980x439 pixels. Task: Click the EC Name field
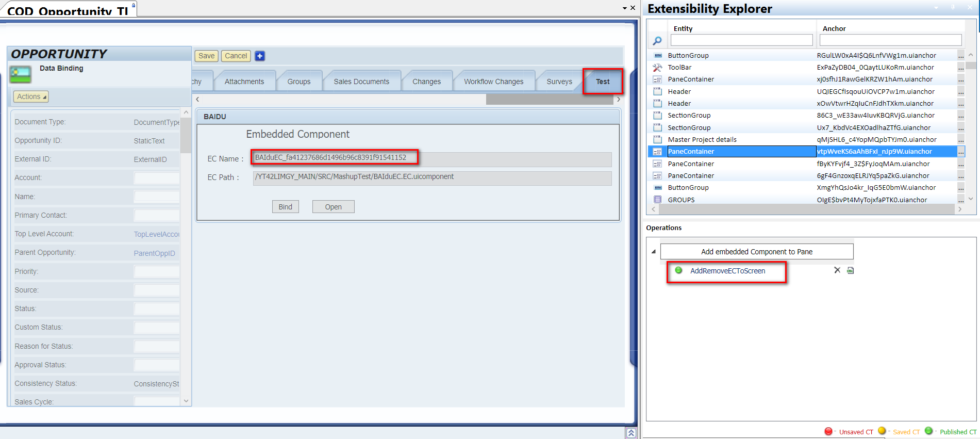[x=432, y=159]
